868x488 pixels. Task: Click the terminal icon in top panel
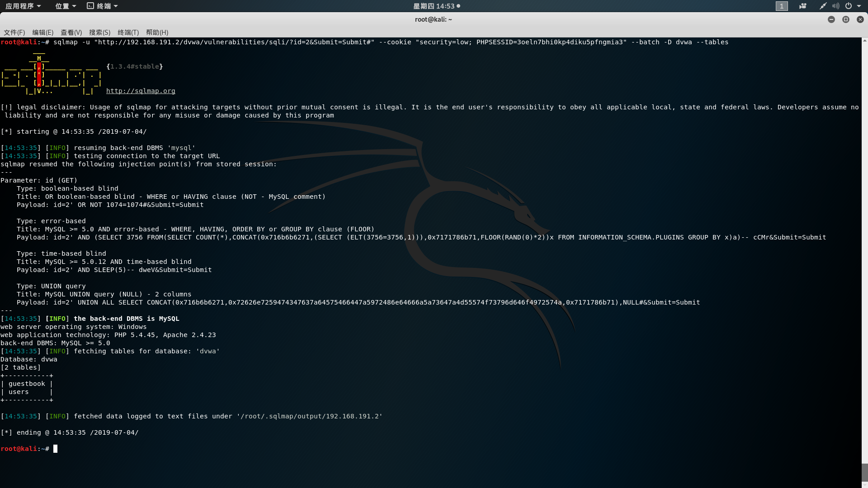click(x=90, y=6)
